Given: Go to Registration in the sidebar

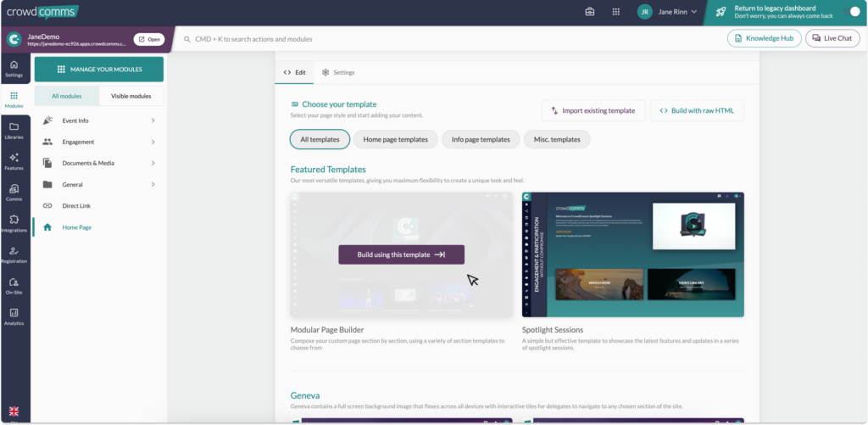Looking at the screenshot, I should coord(14,254).
